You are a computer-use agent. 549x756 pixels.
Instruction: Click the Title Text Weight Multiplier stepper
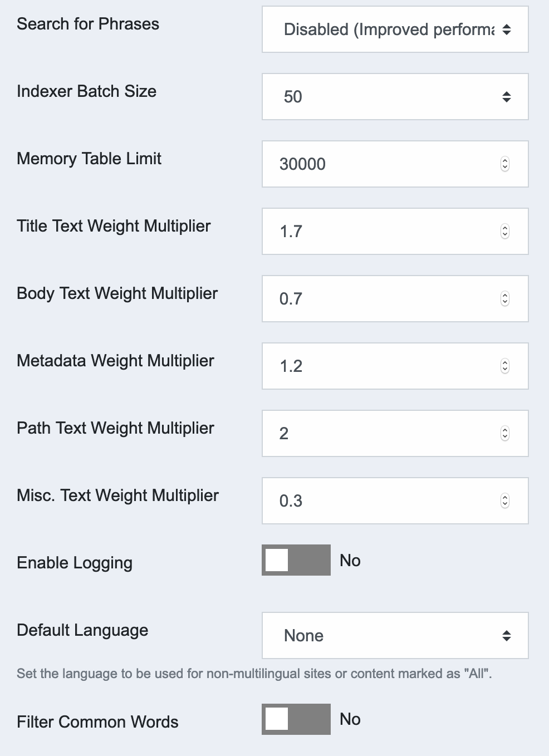(x=505, y=232)
